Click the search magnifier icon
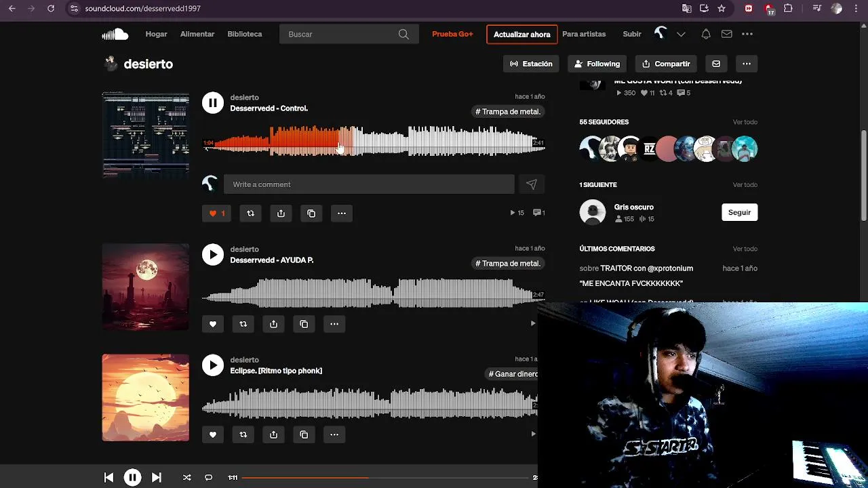 coord(403,34)
